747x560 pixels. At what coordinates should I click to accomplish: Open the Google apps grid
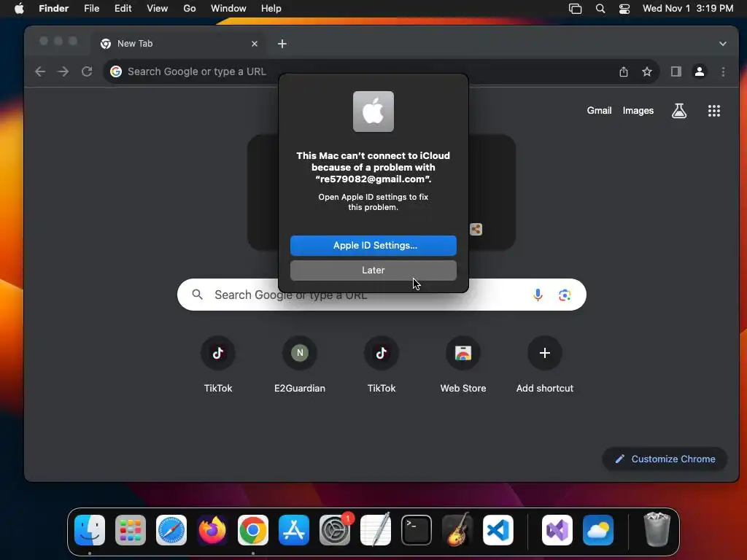[x=713, y=111]
